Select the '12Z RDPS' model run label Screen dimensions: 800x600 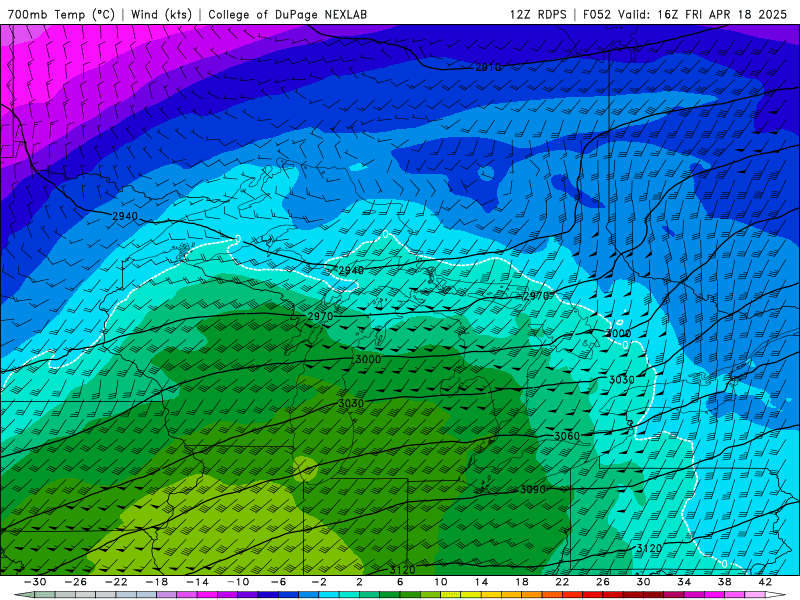538,14
